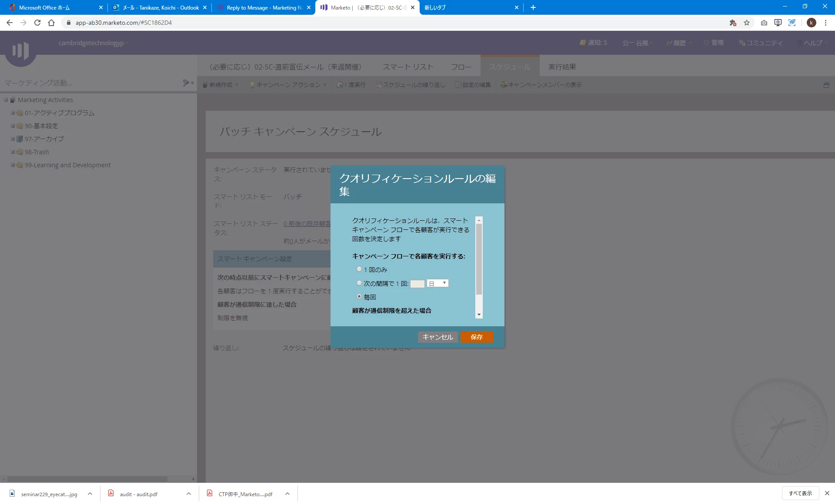Click the キャンセル button
This screenshot has height=504, width=835.
[x=438, y=337]
